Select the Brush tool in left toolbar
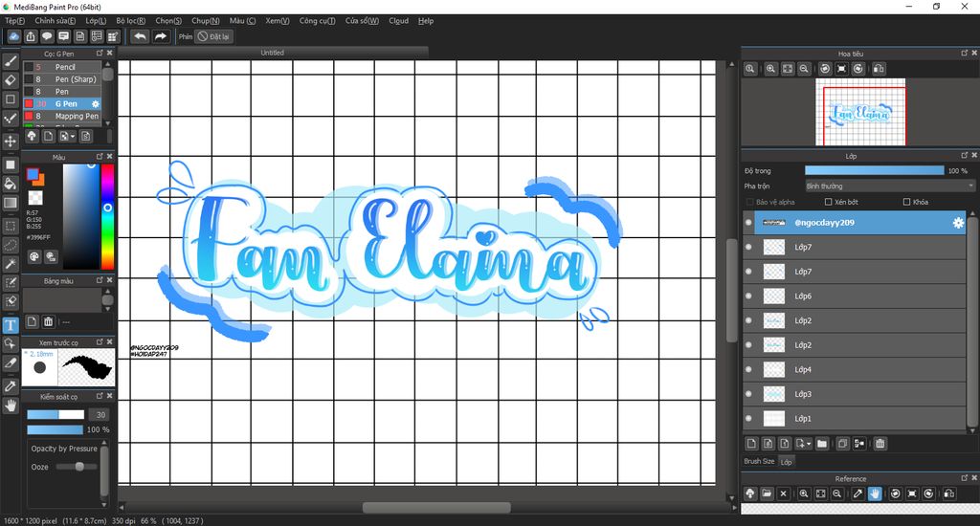Viewport: 980px width, 526px height. [10, 60]
